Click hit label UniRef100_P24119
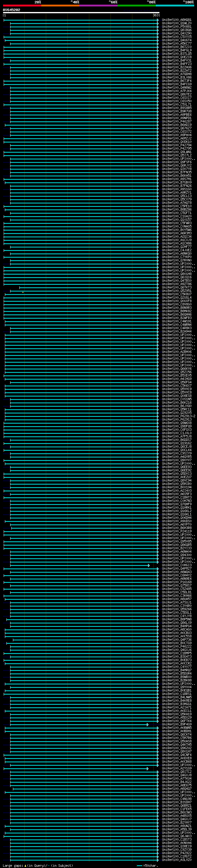This screenshot has width=197, height=868. [176, 531]
